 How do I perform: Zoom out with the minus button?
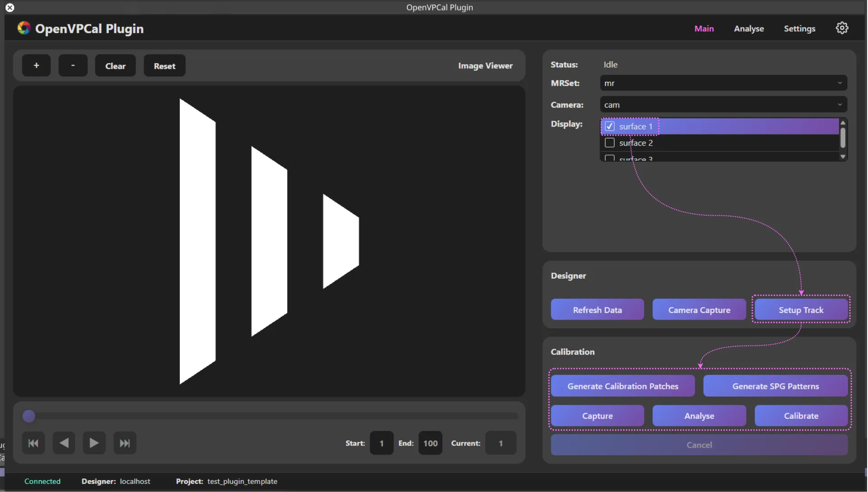(73, 66)
